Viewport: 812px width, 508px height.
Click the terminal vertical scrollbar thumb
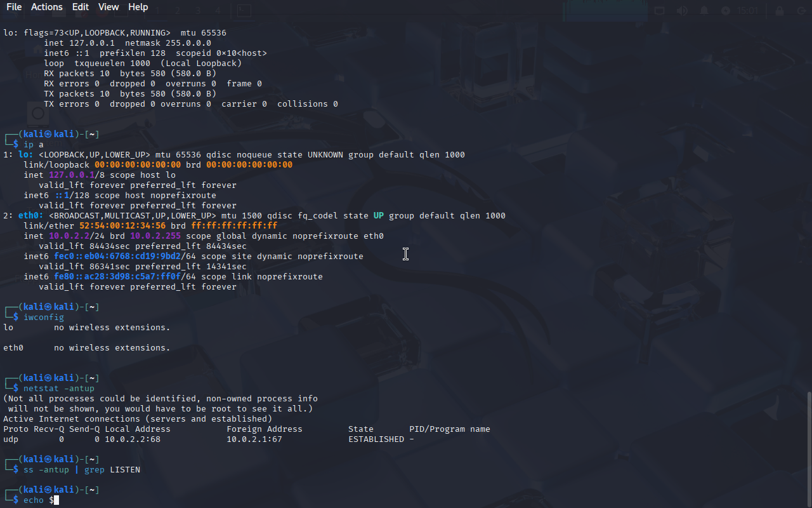click(x=809, y=450)
